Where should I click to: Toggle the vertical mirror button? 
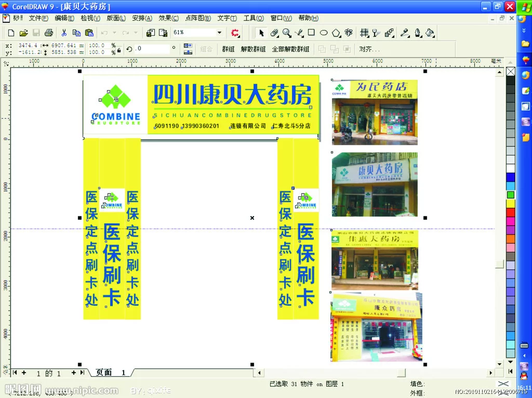pyautogui.click(x=188, y=52)
